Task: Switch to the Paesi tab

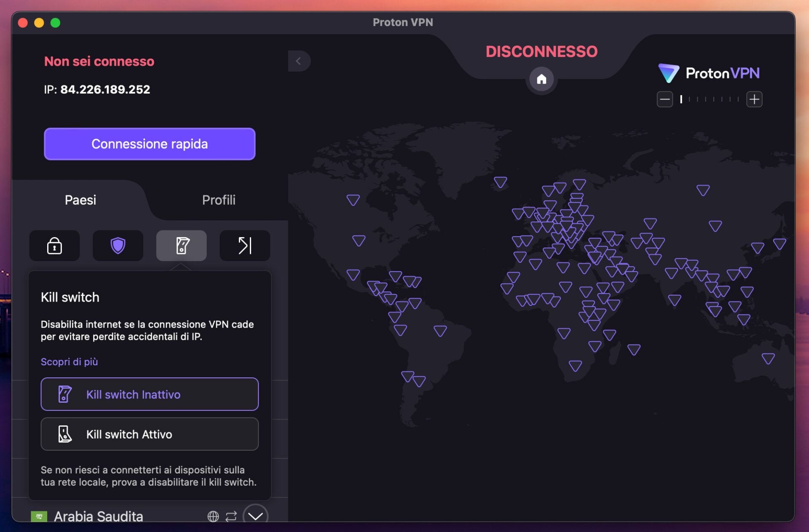Action: [x=80, y=200]
